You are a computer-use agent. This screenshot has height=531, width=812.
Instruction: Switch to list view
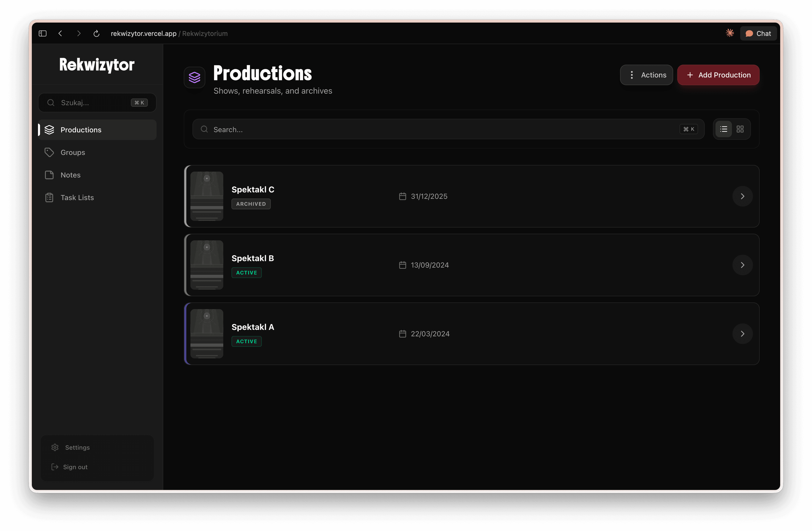coord(723,129)
